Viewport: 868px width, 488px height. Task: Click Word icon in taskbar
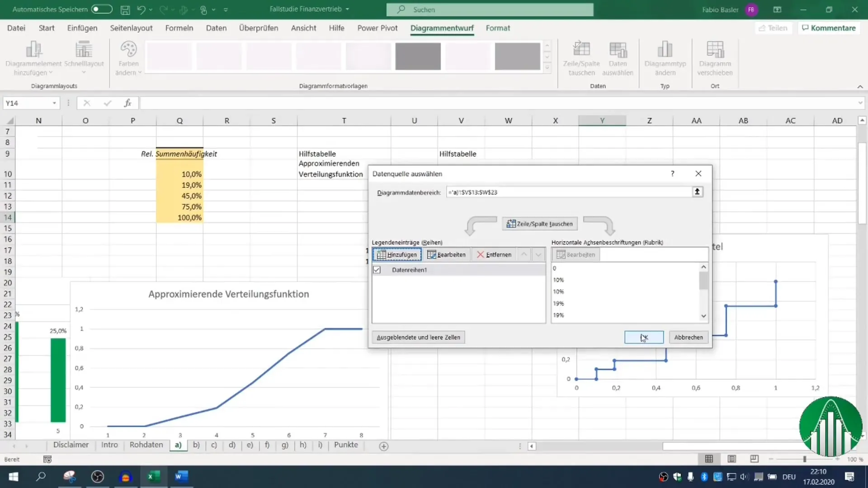[x=181, y=477]
